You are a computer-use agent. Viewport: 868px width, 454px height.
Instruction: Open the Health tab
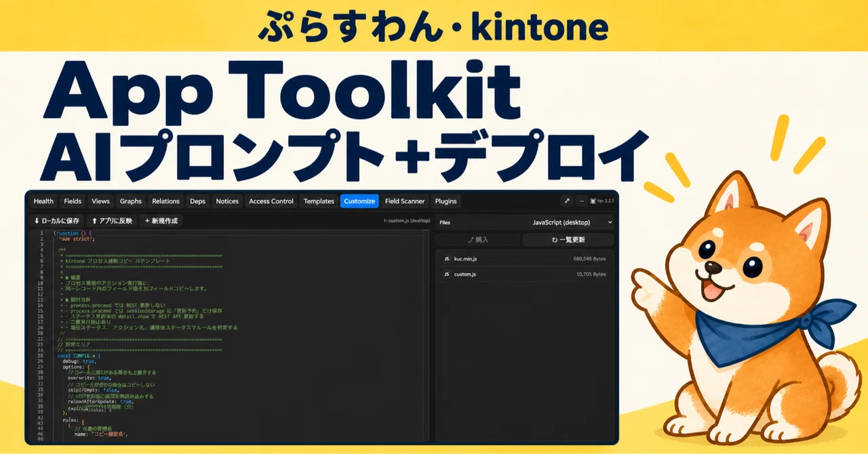(43, 201)
